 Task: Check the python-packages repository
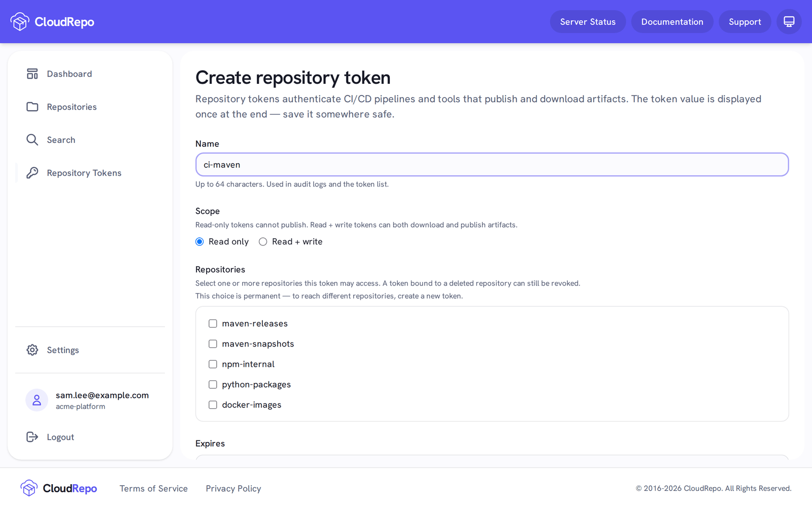[x=213, y=385]
